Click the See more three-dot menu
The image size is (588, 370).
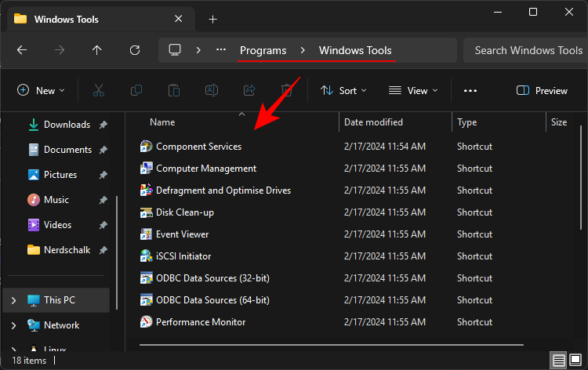[x=470, y=91]
